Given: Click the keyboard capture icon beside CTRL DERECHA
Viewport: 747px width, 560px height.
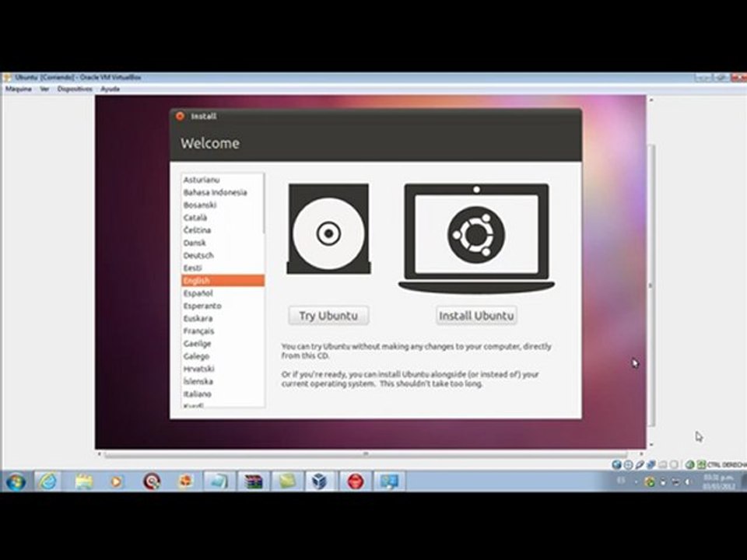Looking at the screenshot, I should pos(701,464).
